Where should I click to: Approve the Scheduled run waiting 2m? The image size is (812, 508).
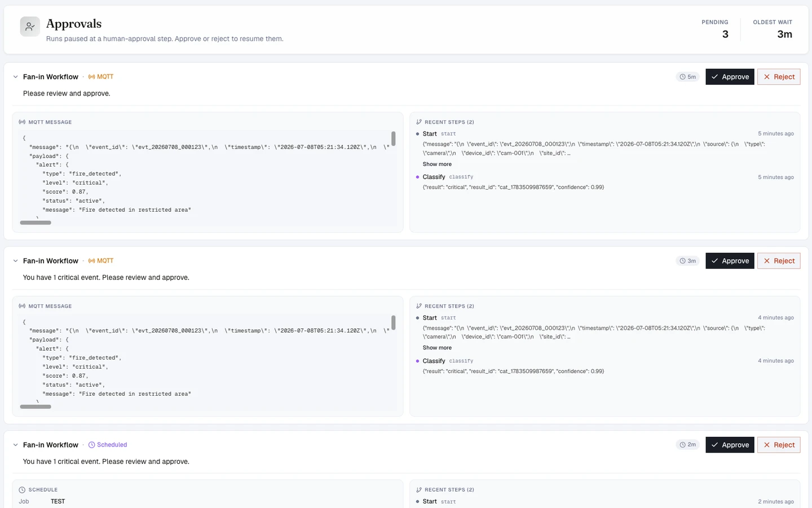coord(730,445)
